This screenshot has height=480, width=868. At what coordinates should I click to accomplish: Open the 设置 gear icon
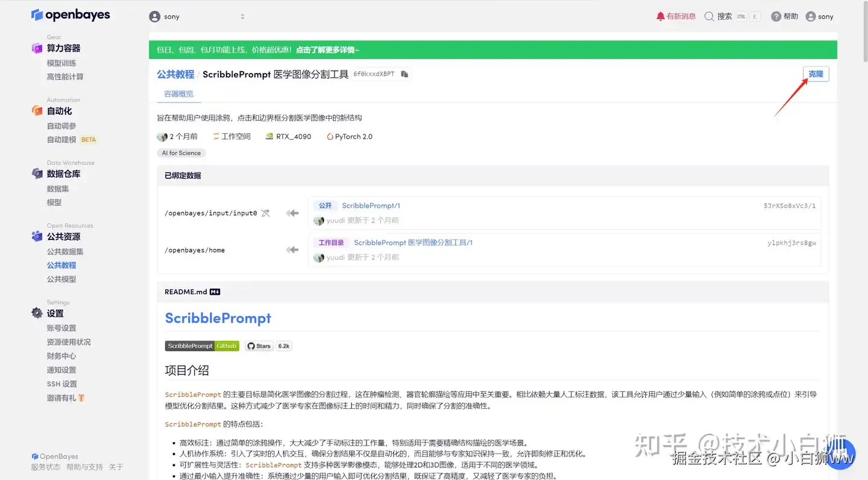click(x=37, y=313)
